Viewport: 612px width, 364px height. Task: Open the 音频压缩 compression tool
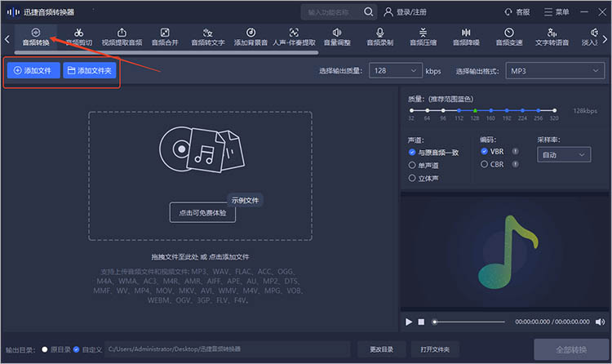point(423,37)
